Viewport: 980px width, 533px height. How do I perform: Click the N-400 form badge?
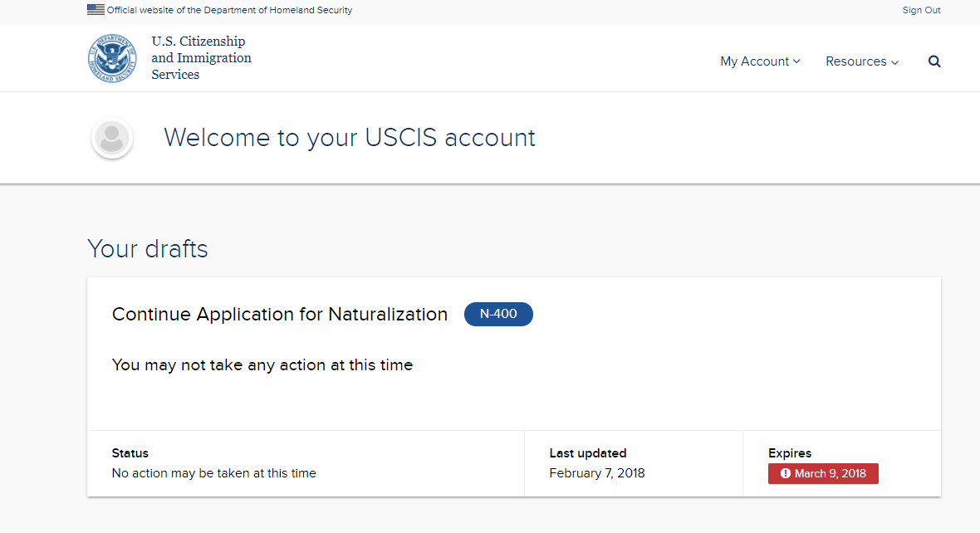pos(498,315)
